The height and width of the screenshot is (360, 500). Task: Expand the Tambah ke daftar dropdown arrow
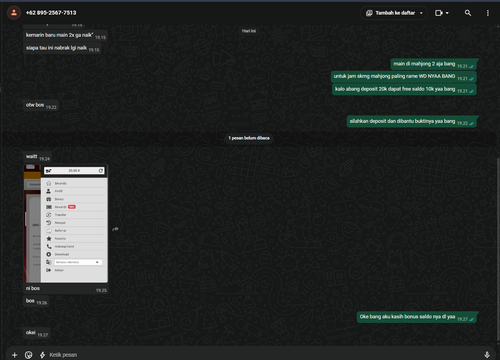(421, 13)
